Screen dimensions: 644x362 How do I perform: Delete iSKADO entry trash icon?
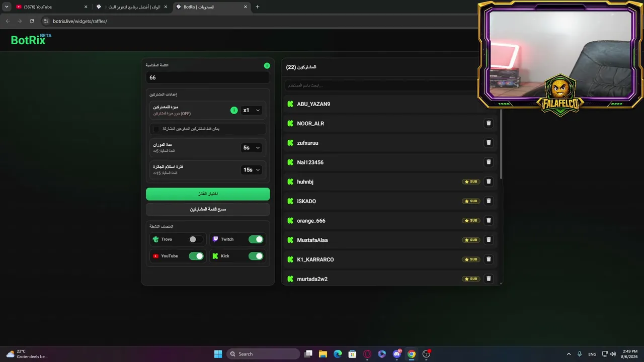click(488, 201)
